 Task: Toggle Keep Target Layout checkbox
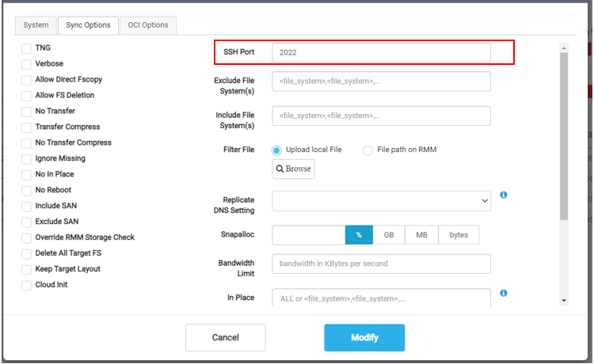[26, 270]
